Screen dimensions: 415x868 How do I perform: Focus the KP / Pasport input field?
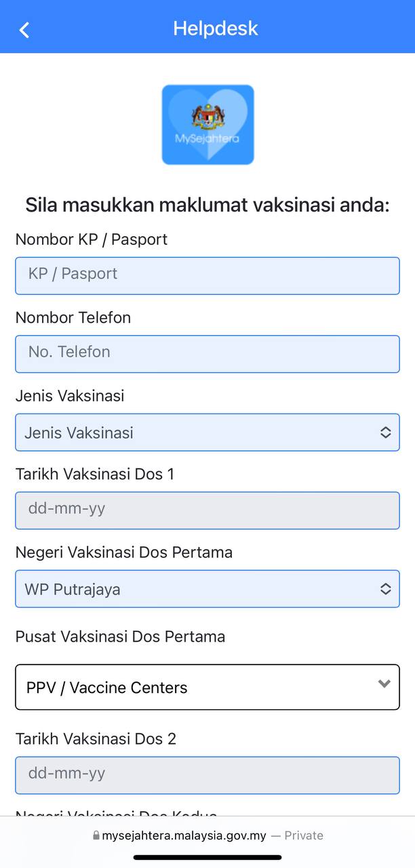pyautogui.click(x=207, y=275)
